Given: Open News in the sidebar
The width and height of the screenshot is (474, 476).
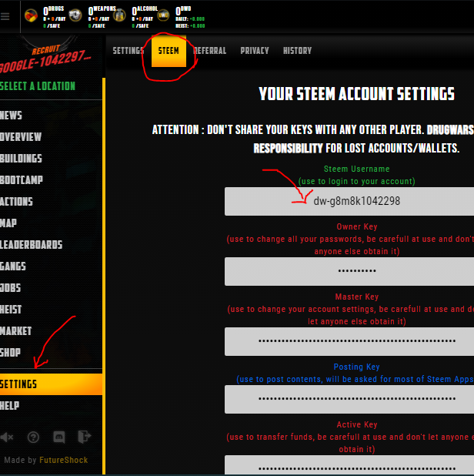Looking at the screenshot, I should click(x=12, y=116).
